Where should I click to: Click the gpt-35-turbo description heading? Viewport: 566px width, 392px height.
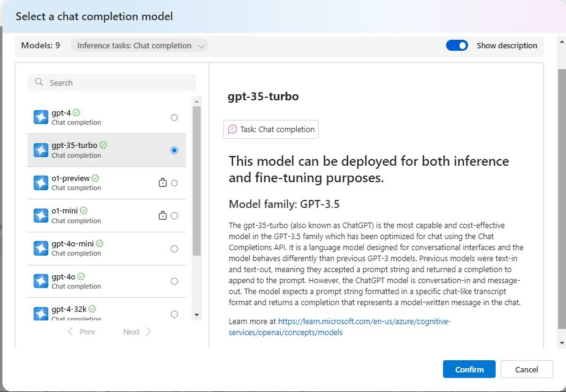(x=263, y=96)
